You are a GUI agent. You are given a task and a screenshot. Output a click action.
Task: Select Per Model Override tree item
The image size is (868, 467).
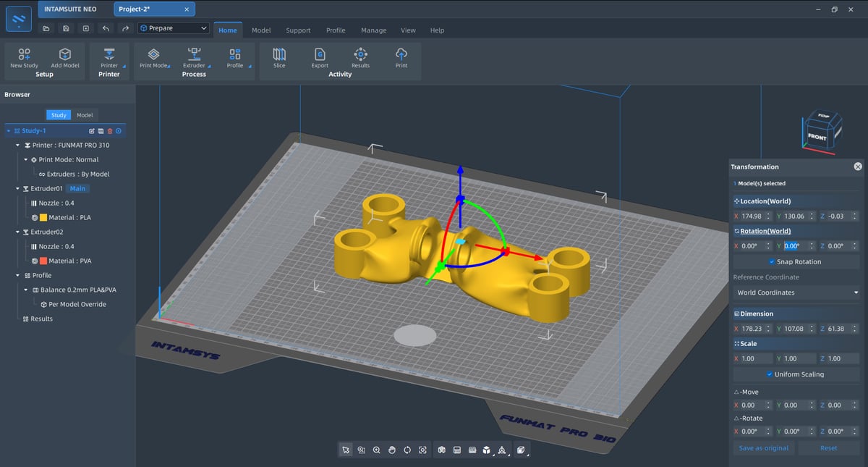[x=73, y=305]
